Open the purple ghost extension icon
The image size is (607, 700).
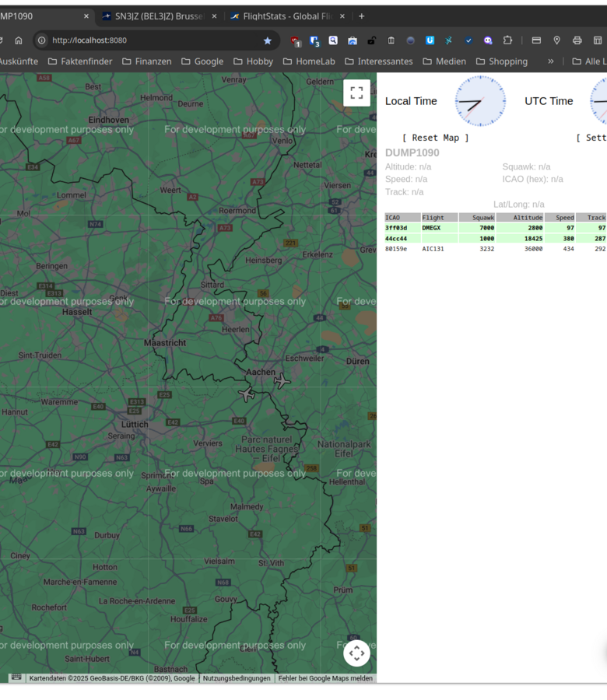coord(488,40)
